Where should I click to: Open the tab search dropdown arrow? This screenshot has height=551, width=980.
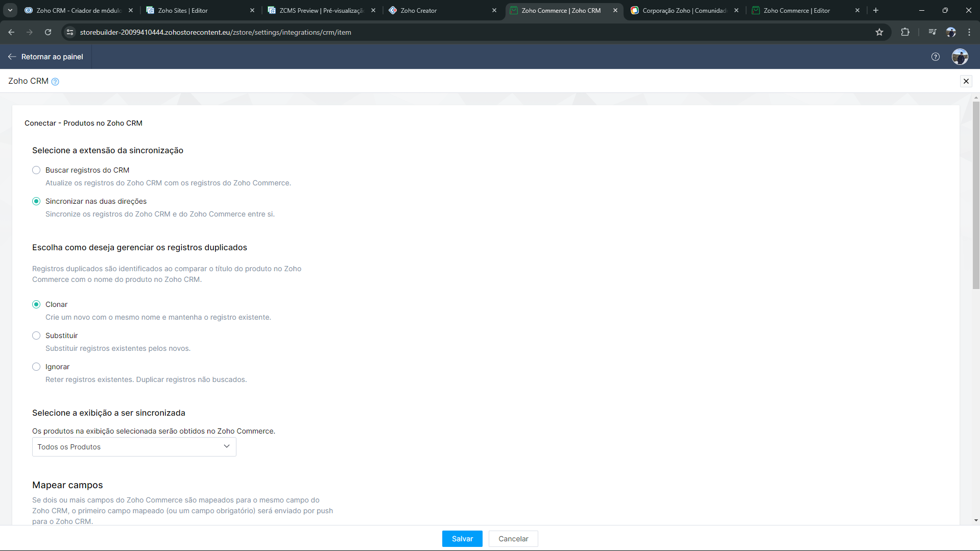pos(10,10)
